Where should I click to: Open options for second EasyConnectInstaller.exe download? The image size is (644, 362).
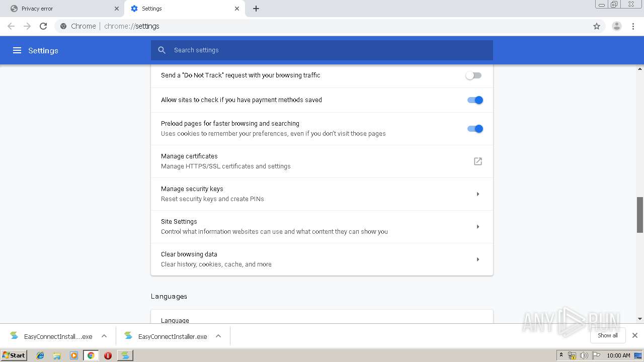(x=218, y=336)
